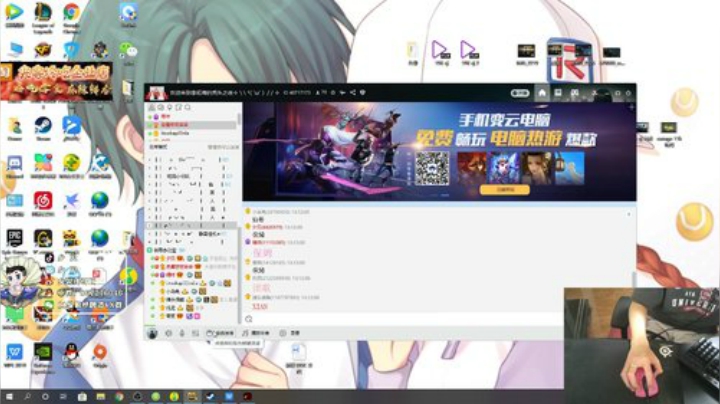Open File Explorer from the taskbar
720x404 pixels.
coord(101,397)
